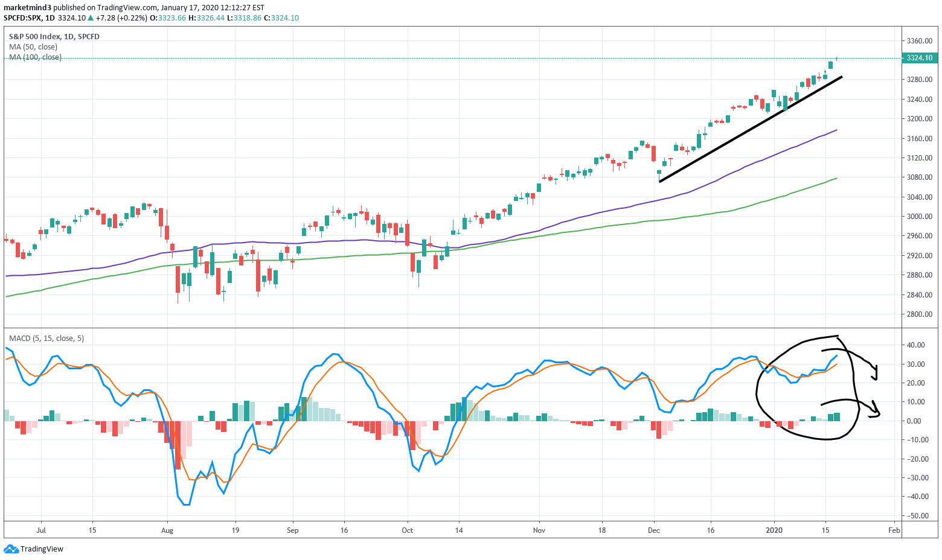This screenshot has height=560, width=942.
Task: Click the SPCFD:SPX, 1D symbol header
Action: point(28,18)
